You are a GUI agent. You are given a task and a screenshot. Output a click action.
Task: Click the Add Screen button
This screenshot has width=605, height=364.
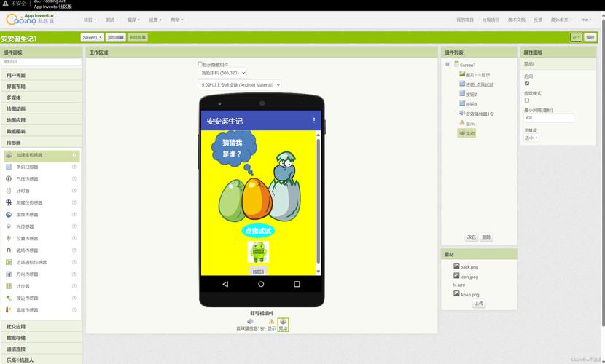click(116, 37)
